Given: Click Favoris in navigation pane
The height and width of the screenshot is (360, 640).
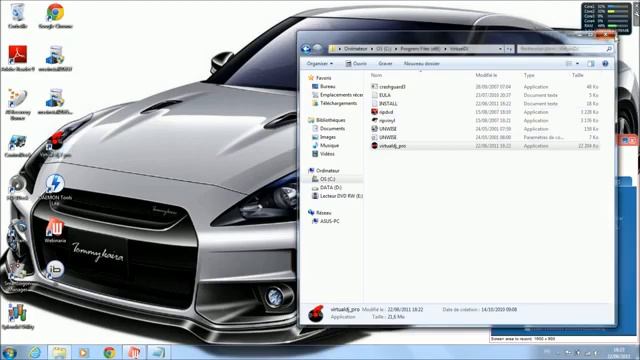Looking at the screenshot, I should click(323, 78).
